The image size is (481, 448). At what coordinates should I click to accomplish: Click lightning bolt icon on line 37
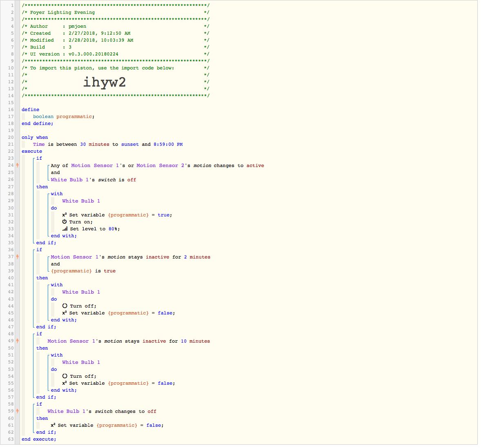[18, 256]
